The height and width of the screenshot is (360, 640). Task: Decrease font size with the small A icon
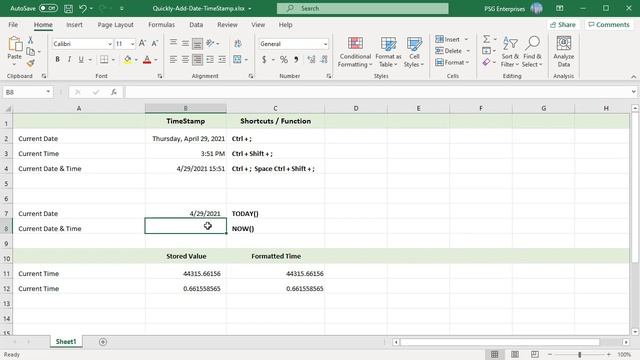[x=155, y=43]
